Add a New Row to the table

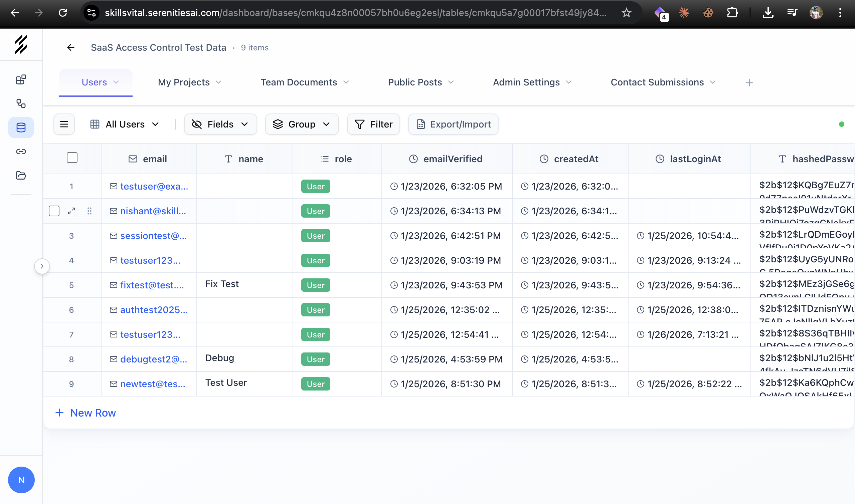click(x=85, y=413)
